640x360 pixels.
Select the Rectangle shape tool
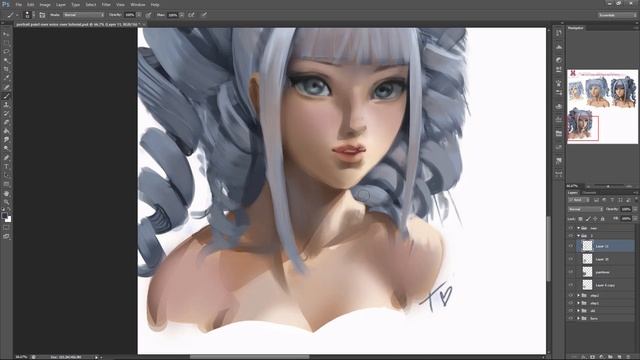[6, 184]
